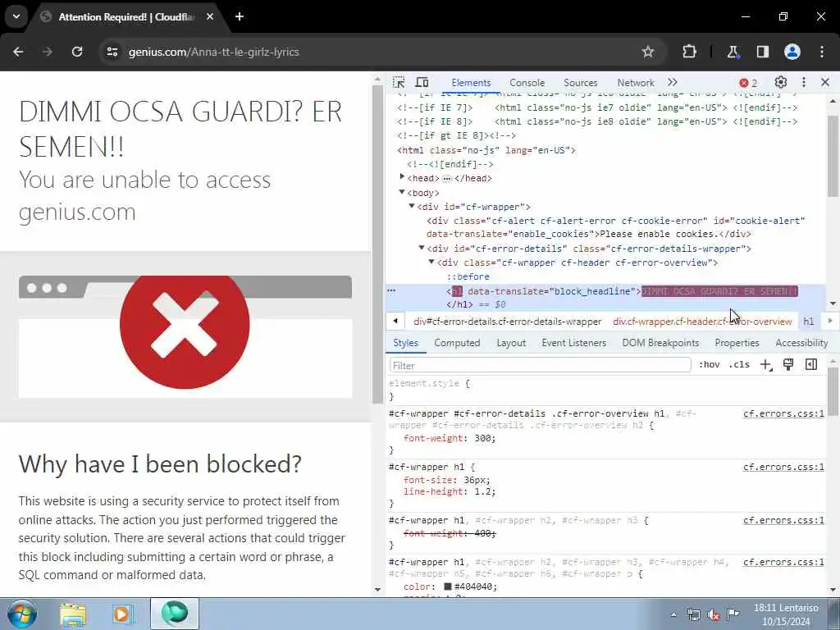The height and width of the screenshot is (630, 840).
Task: Open cf.errors.css:1 link beside font-weight 300 rule
Action: [x=783, y=413]
